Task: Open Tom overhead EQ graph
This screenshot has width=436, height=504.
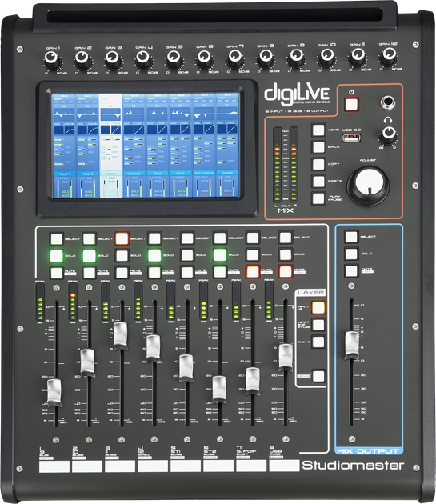Action: pos(204,114)
